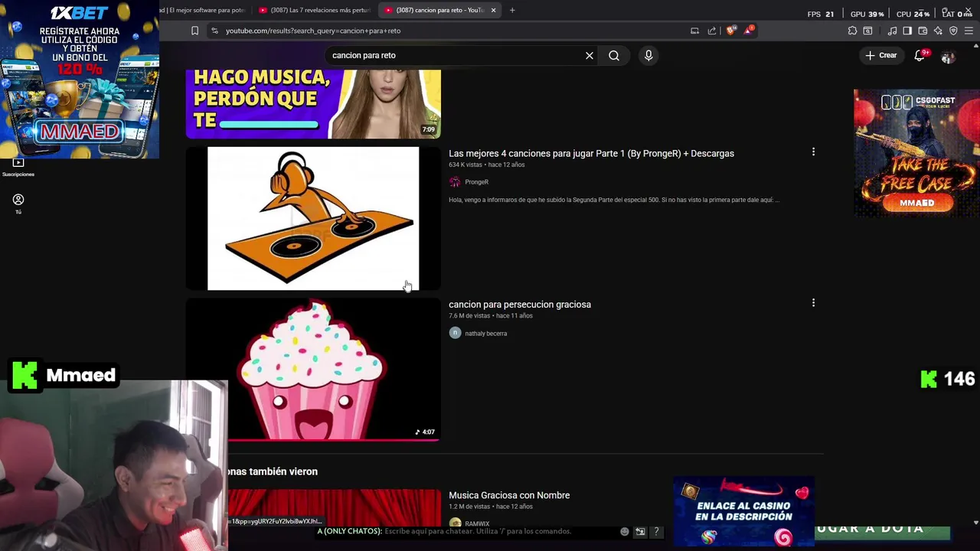Viewport: 980px width, 551px height.
Task: Open RAMWIX channel name
Action: coord(477,523)
